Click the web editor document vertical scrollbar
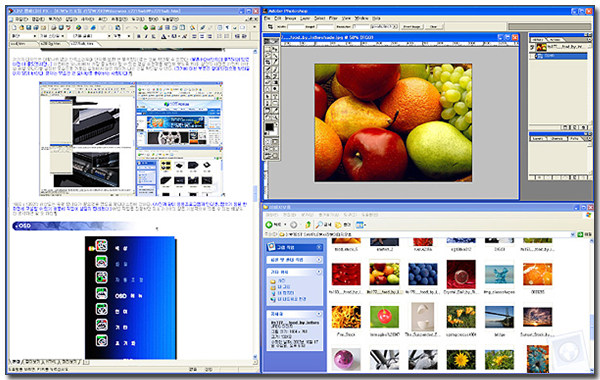The height and width of the screenshot is (380, 600). tap(255, 203)
